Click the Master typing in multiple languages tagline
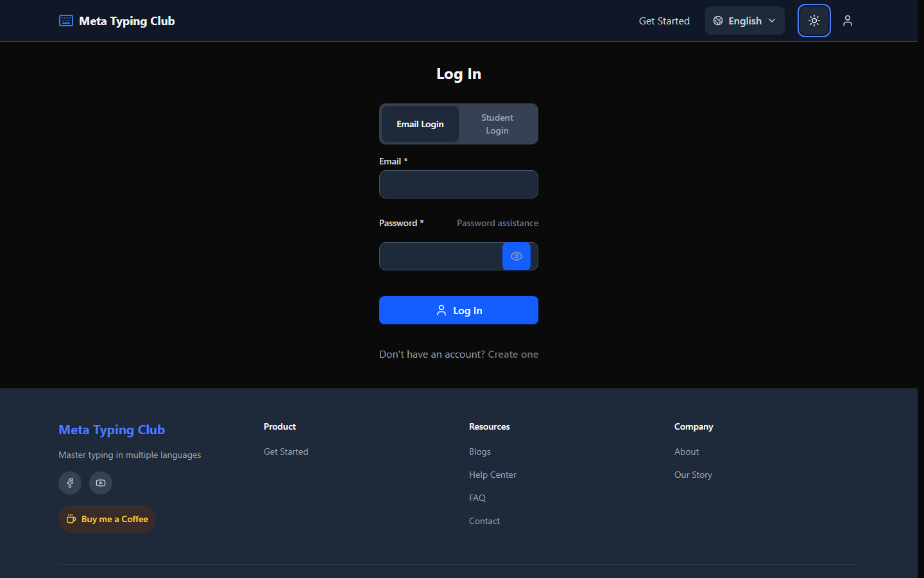This screenshot has width=924, height=578. coord(130,455)
